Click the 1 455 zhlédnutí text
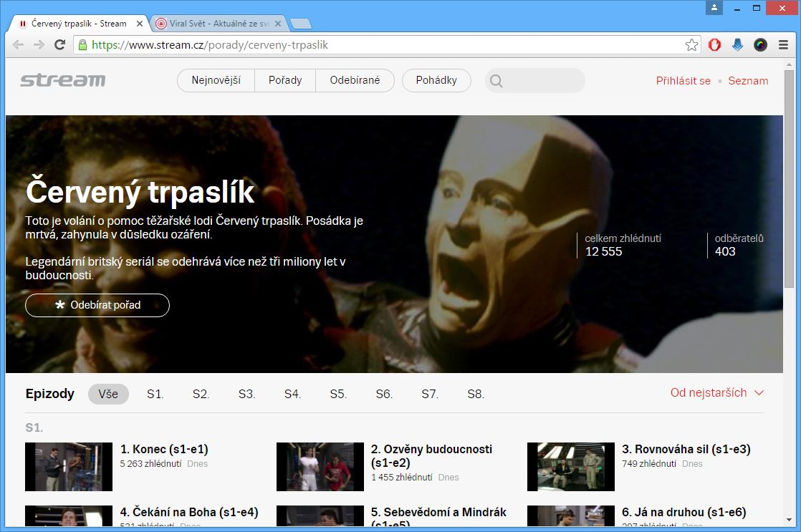This screenshot has width=801, height=532. (401, 477)
